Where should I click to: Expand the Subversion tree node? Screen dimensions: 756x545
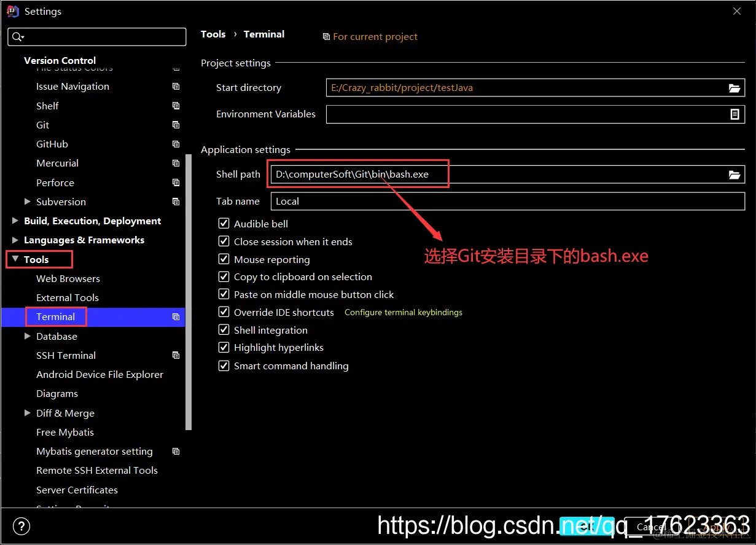(x=27, y=202)
